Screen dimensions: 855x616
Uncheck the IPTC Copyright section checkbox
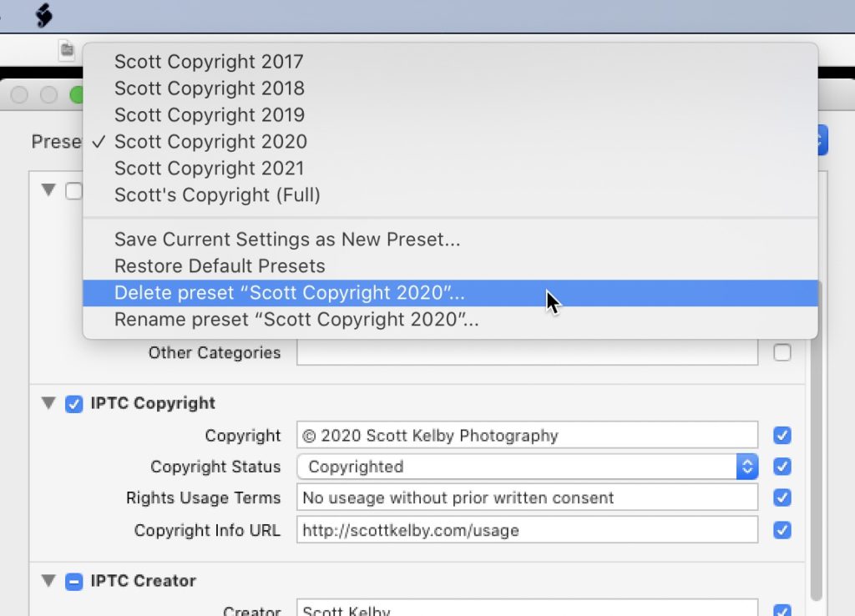click(73, 403)
